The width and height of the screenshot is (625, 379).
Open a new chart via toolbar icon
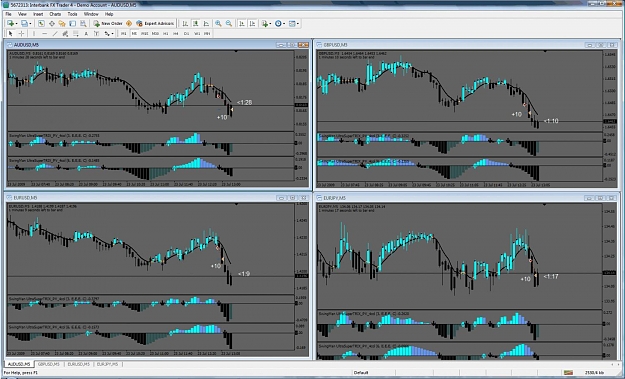point(10,24)
